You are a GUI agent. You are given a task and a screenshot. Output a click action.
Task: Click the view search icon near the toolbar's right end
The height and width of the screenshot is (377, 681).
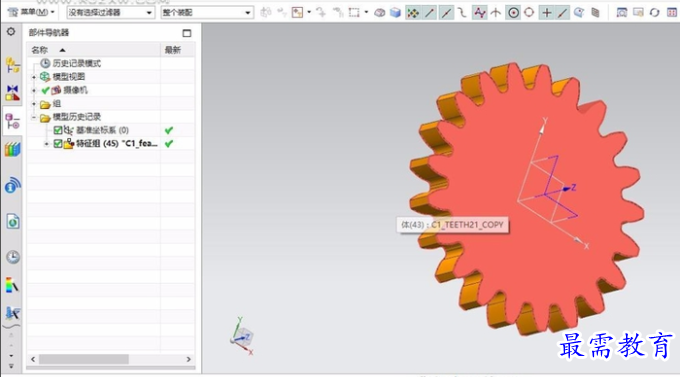click(622, 13)
